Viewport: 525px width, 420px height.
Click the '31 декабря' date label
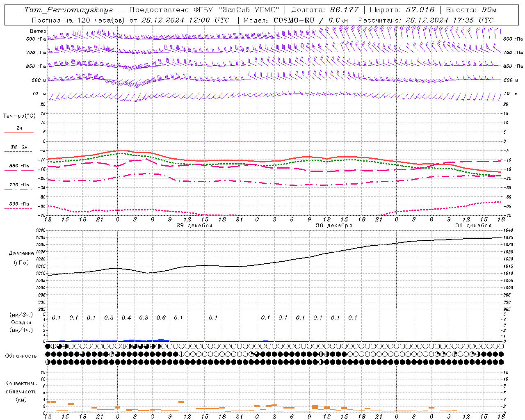click(473, 226)
